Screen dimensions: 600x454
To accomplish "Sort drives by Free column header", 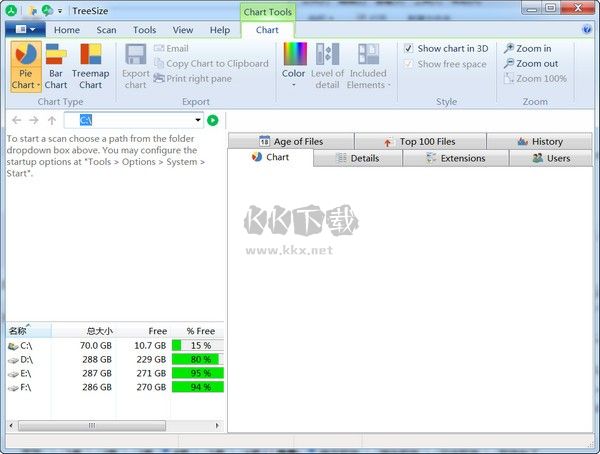I will (143, 331).
